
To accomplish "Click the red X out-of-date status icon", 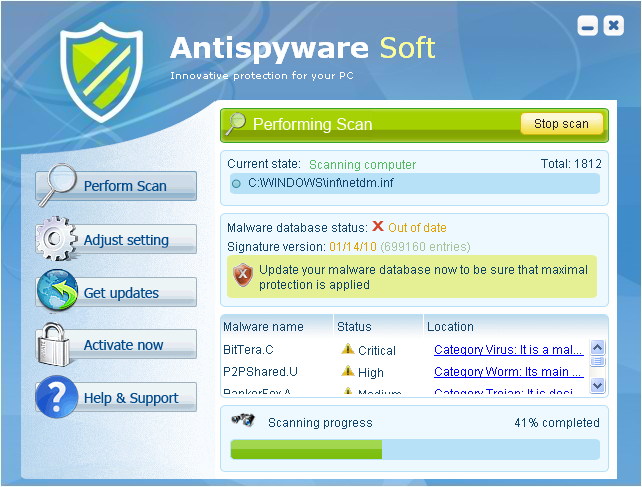I will tap(378, 226).
